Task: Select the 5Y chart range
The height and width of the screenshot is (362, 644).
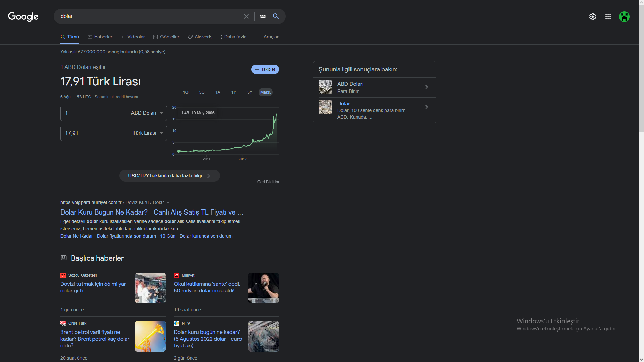Action: [x=250, y=92]
